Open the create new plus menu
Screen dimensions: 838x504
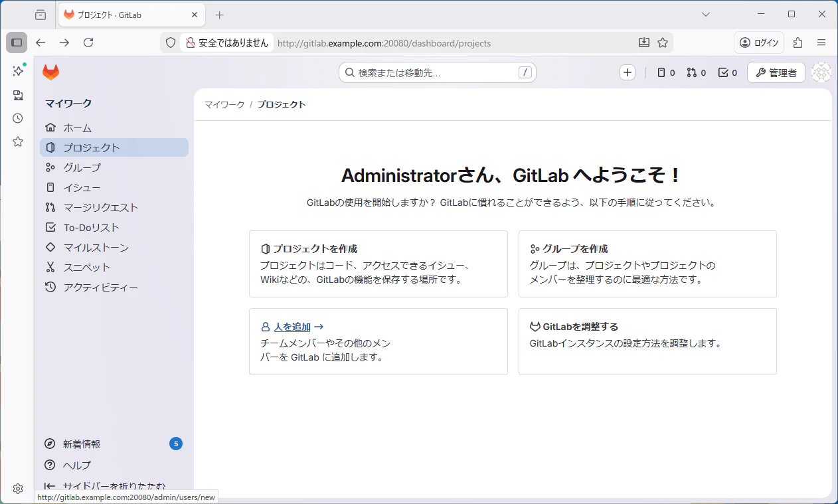[x=628, y=73]
